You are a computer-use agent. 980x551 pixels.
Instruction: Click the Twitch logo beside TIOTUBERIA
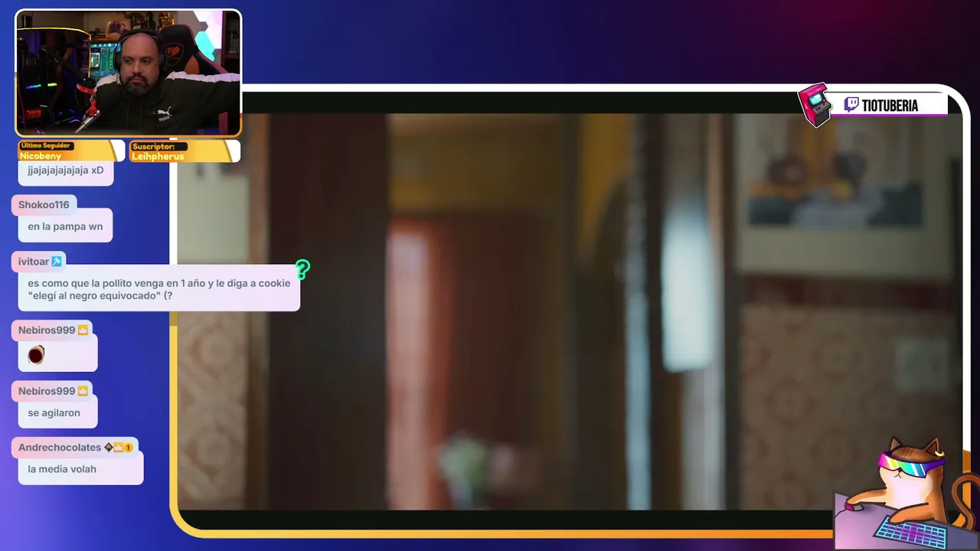(x=851, y=105)
